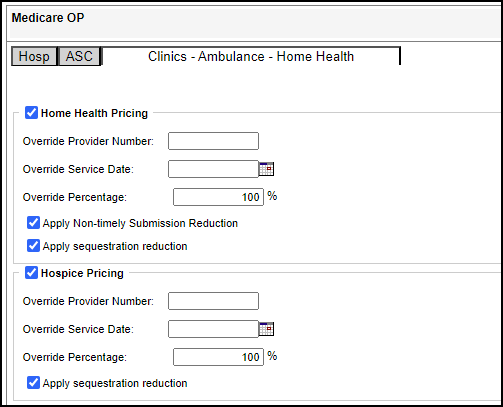
Task: Click the Home Health Pricing label
Action: [94, 113]
